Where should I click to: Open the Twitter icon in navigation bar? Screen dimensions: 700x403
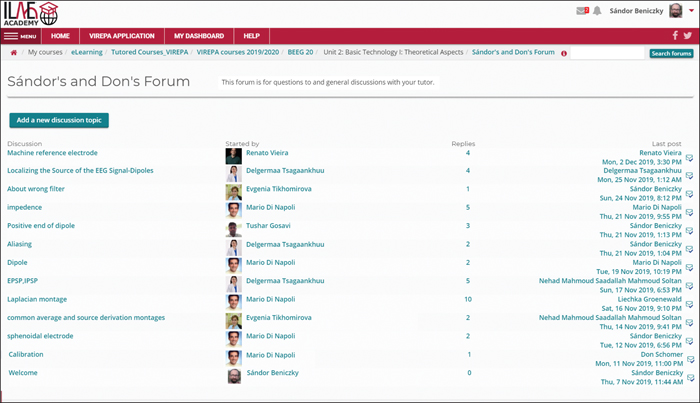pyautogui.click(x=688, y=36)
